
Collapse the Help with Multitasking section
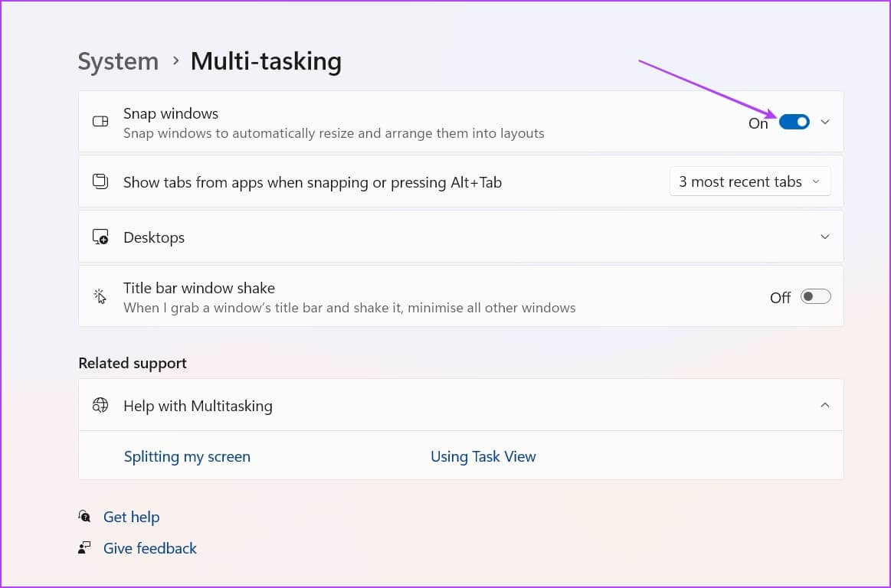(825, 405)
